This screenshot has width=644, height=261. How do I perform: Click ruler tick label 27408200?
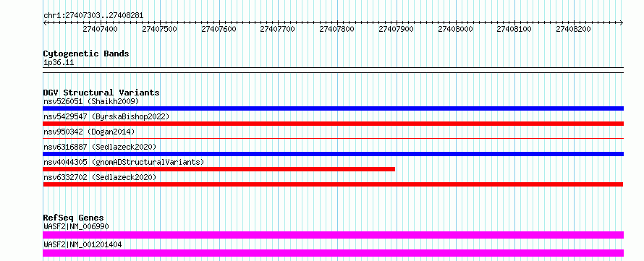pyautogui.click(x=573, y=29)
